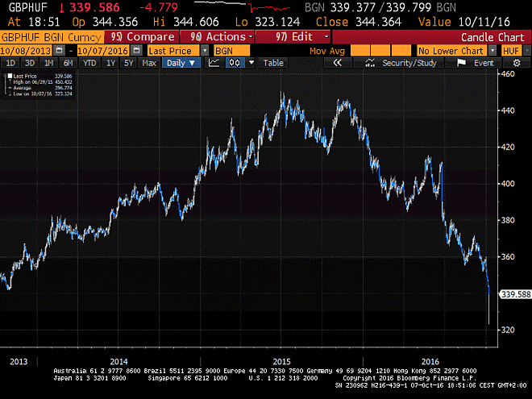Viewport: 532px width, 399px height.
Task: Click the Security/Study chart icon
Action: pos(370,63)
